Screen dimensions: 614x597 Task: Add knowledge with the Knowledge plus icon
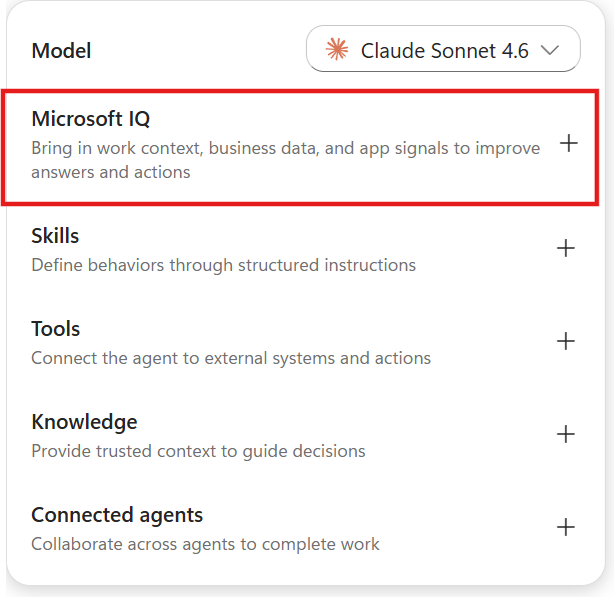point(566,434)
